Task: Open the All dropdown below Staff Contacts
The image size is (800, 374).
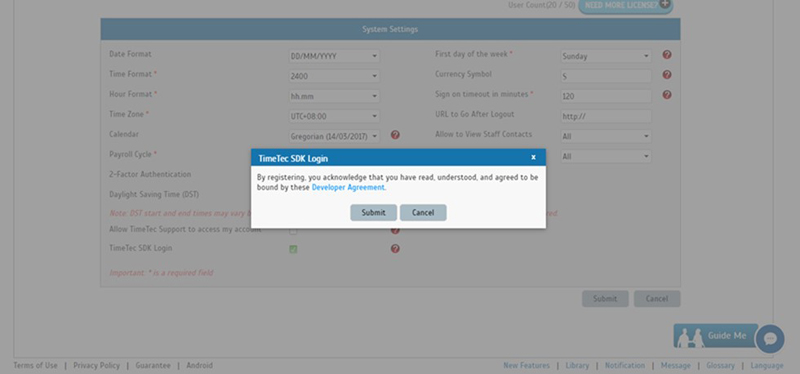Action: pos(606,157)
